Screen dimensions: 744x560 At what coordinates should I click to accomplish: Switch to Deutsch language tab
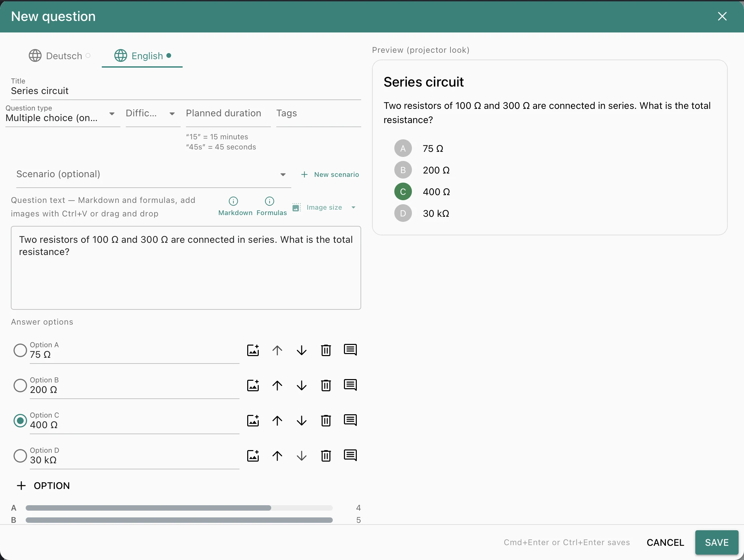click(60, 56)
